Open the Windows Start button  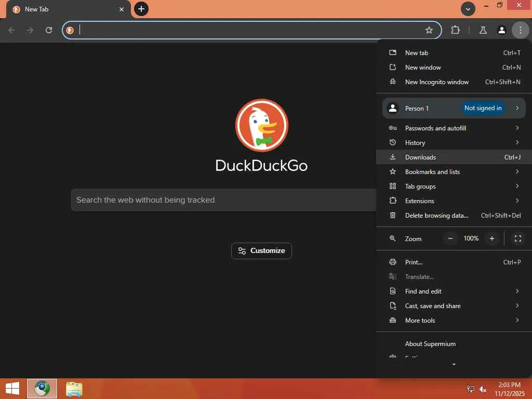pyautogui.click(x=12, y=389)
